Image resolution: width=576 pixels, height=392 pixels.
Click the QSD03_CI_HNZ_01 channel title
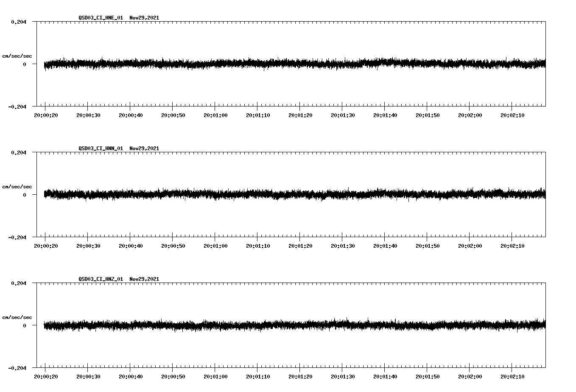(x=101, y=279)
